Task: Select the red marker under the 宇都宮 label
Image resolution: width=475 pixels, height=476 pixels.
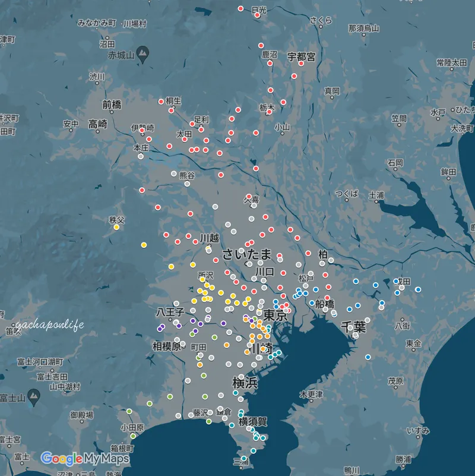Action: pos(301,64)
